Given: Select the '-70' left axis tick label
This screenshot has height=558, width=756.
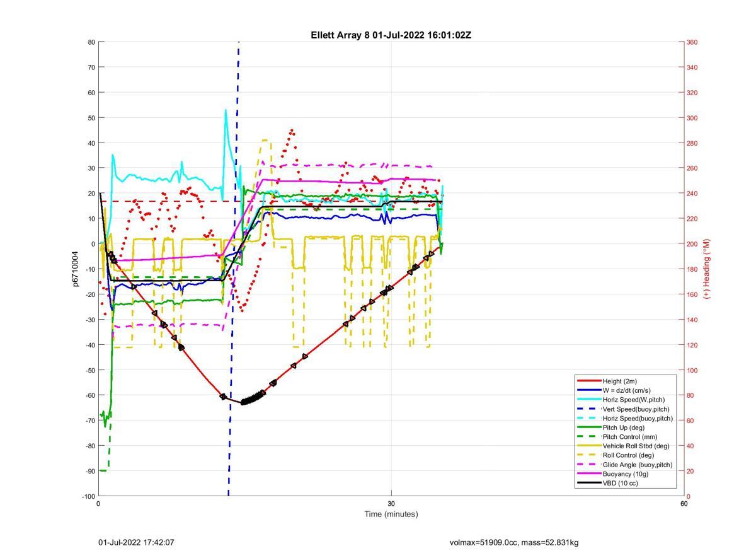Looking at the screenshot, I should 90,421.
